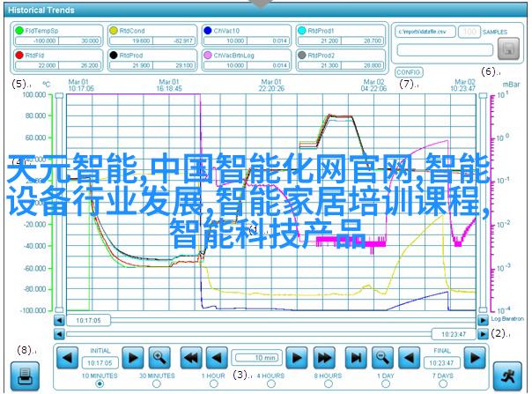Click bottom handle of right mBar axis slider
The image size is (532, 394).
(x=483, y=309)
